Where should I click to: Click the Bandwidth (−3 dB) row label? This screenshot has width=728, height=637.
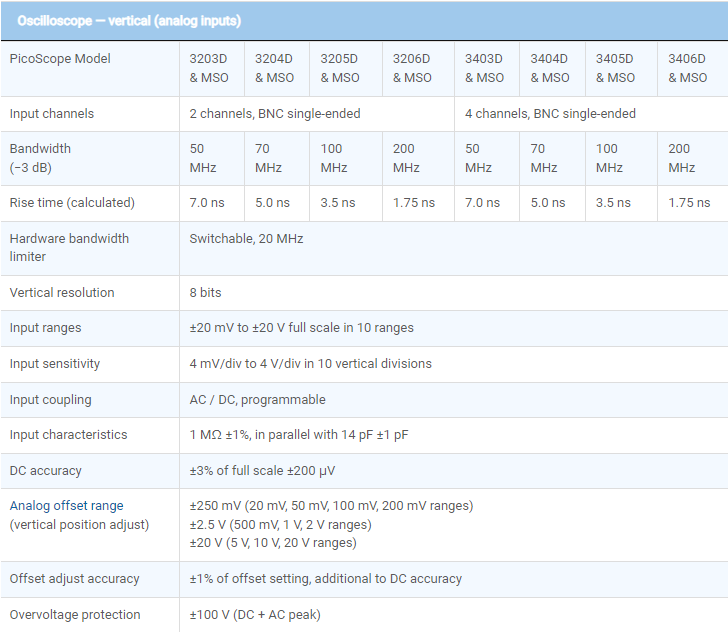click(x=40, y=158)
